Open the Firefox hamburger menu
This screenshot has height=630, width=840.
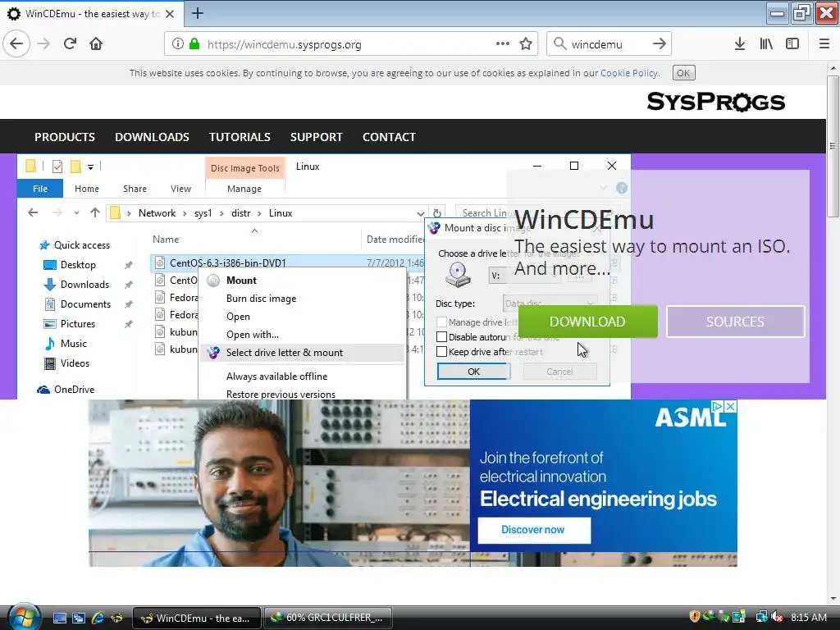[824, 43]
